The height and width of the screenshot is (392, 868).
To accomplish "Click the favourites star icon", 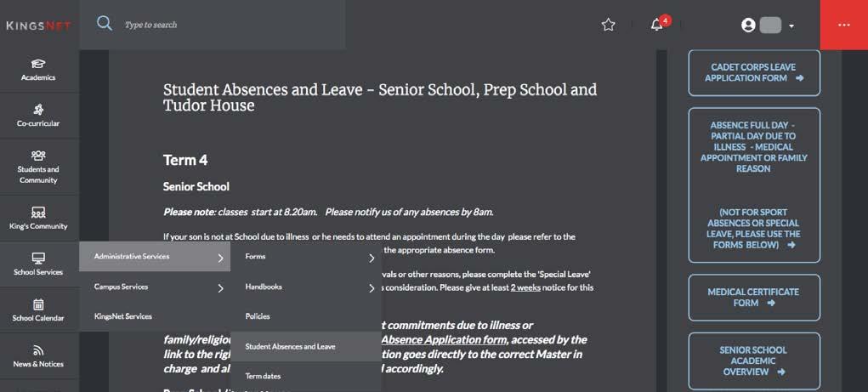I will coord(608,25).
